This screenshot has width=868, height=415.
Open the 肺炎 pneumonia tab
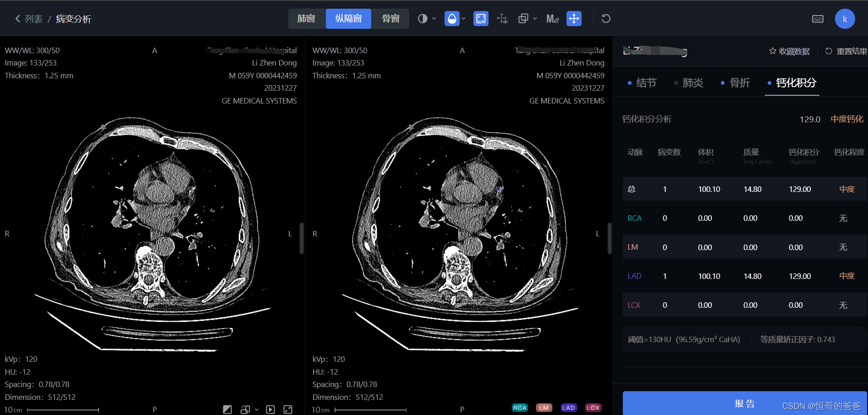pos(689,83)
